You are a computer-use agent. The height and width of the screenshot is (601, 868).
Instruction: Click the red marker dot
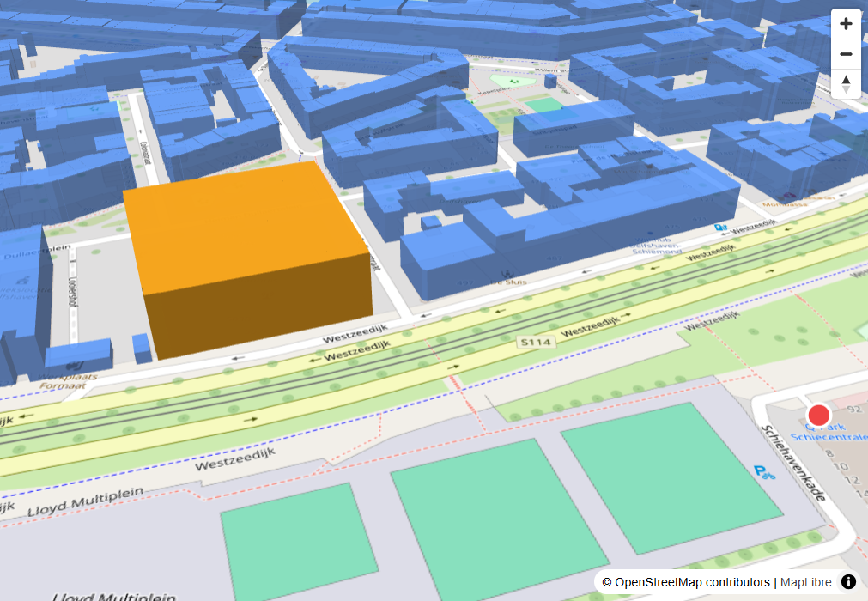click(819, 415)
